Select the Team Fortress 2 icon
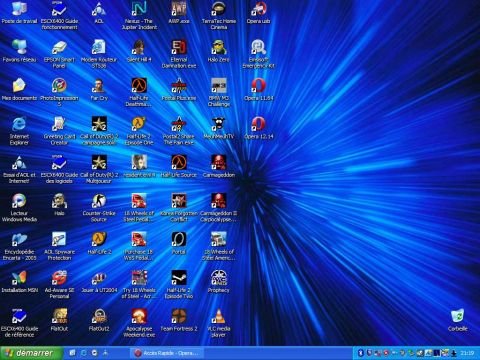 tap(179, 316)
